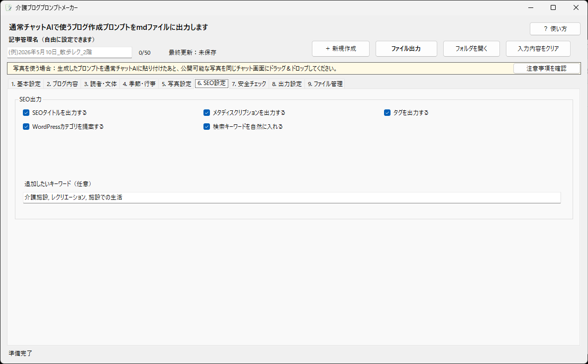Viewport: 588px width, 364px height.
Task: Maximize the window
Action: coord(553,7)
